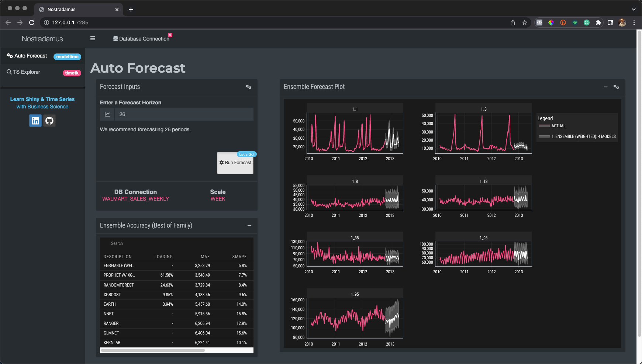Image resolution: width=642 pixels, height=364 pixels.
Task: Open the LinkedIn icon link
Action: [x=35, y=121]
